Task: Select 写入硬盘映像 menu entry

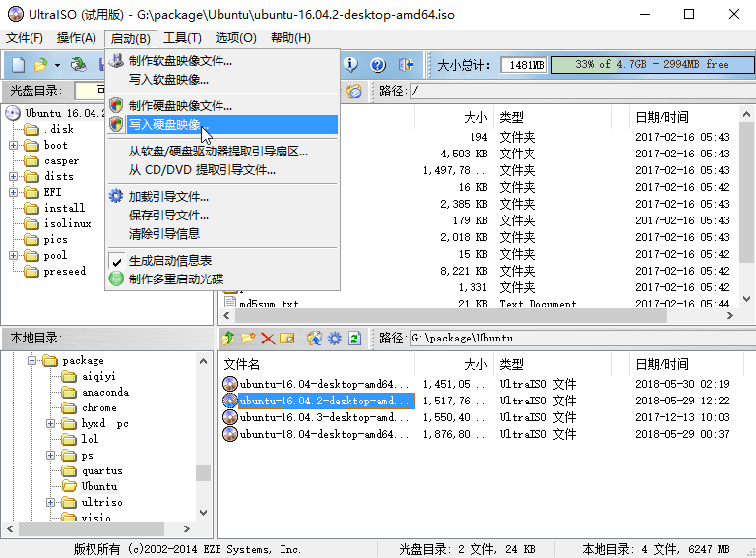Action: pos(223,124)
